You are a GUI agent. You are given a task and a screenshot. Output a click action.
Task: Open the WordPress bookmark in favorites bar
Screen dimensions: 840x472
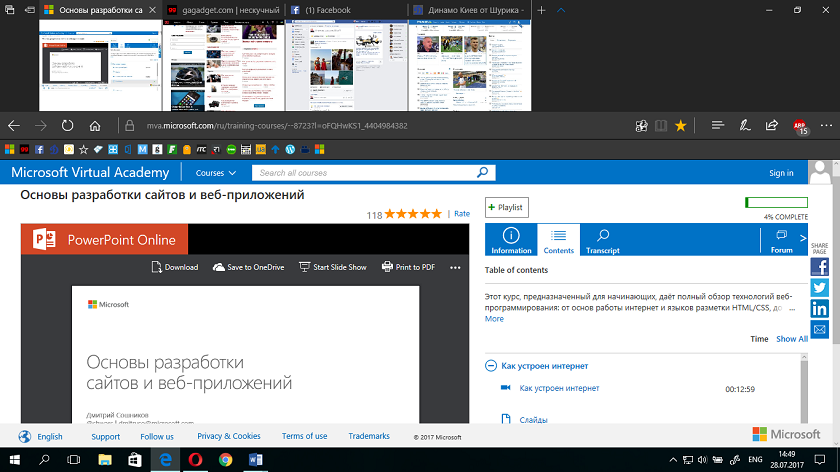pos(290,149)
